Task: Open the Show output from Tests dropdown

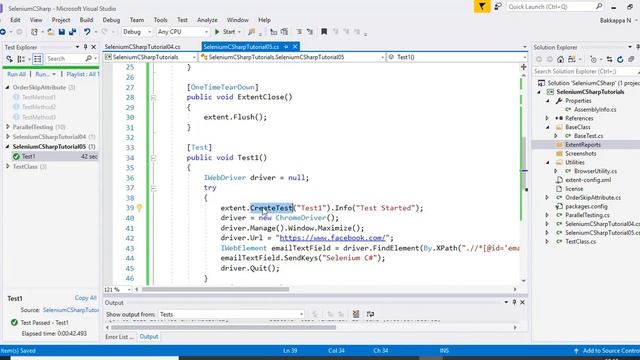Action: [x=231, y=314]
